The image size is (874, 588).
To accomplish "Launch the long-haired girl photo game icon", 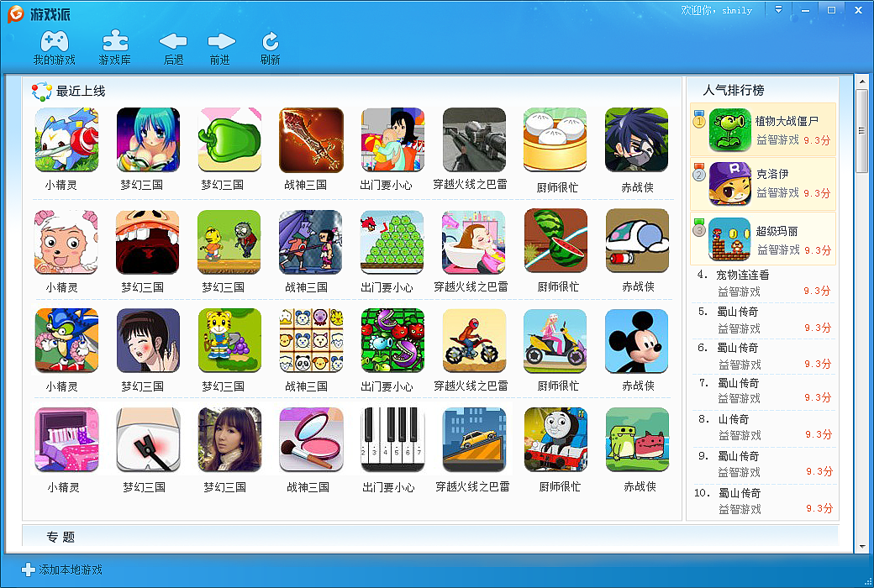I will pyautogui.click(x=229, y=440).
